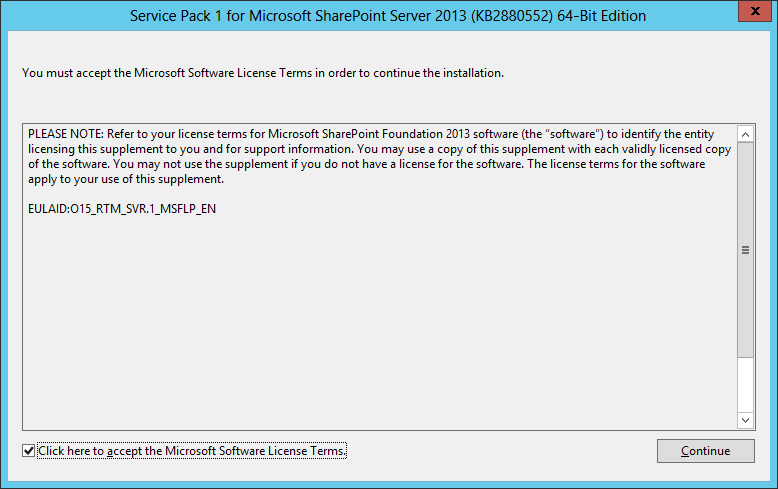Click the 'Click here to accept' label text
The image size is (778, 489).
(192, 451)
